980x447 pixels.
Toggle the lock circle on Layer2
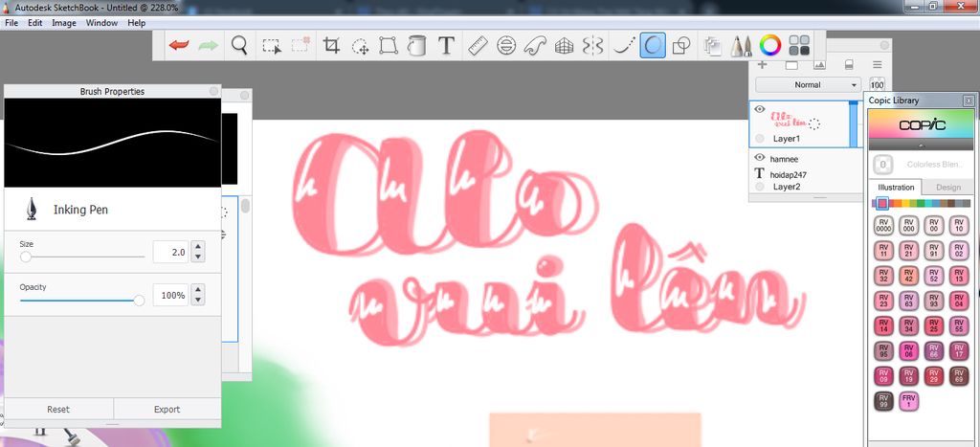(x=759, y=187)
